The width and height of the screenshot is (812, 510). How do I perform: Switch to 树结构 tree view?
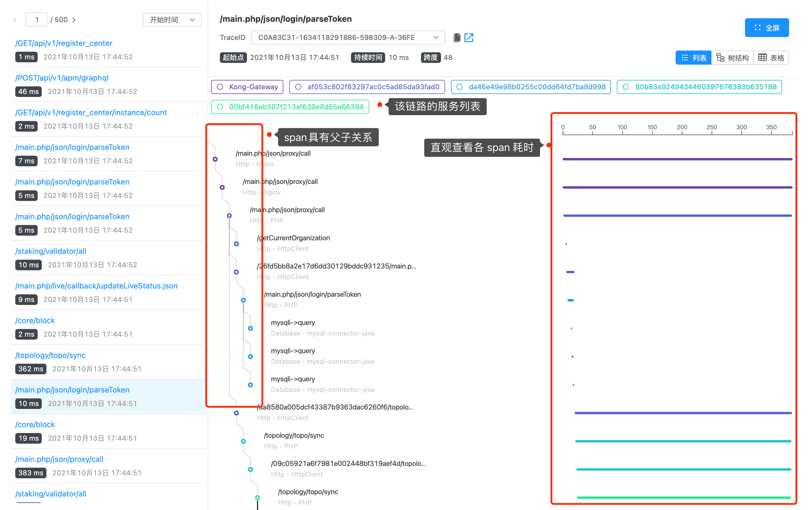coord(732,58)
